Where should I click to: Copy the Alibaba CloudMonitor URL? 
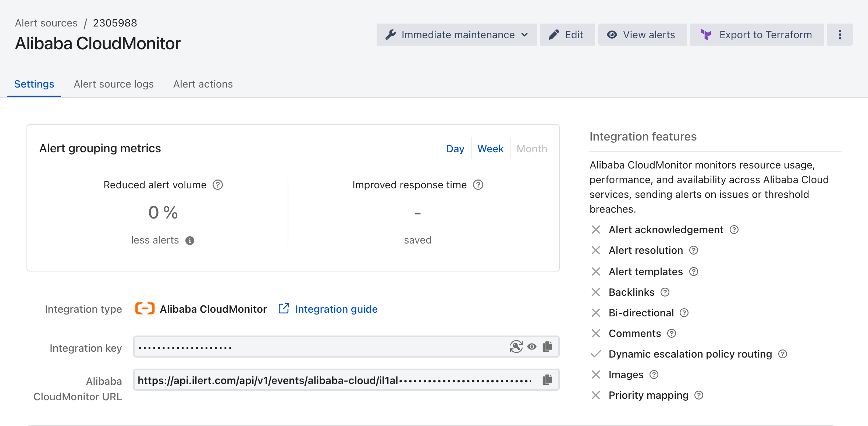tap(548, 380)
